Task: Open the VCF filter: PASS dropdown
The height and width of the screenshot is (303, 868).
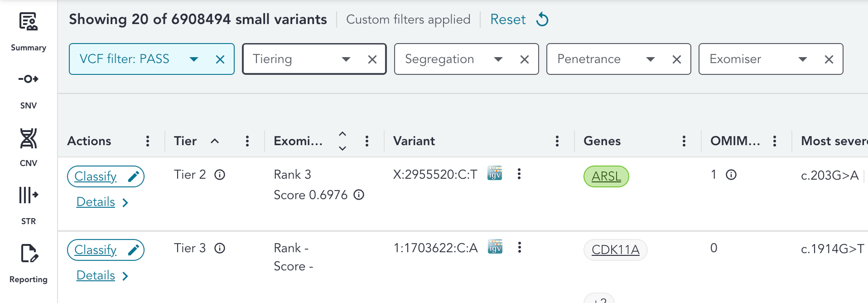Action: (194, 59)
